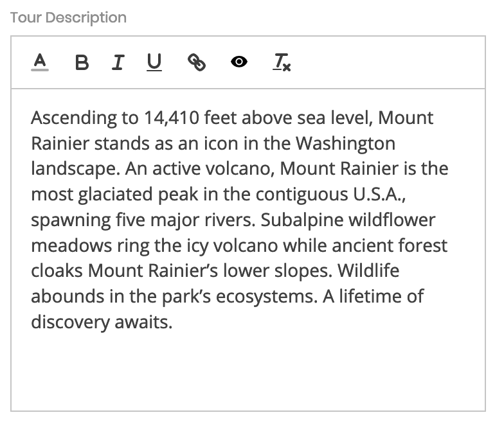Toggle preview with the eye icon
Image resolution: width=504 pixels, height=424 pixels.
239,62
